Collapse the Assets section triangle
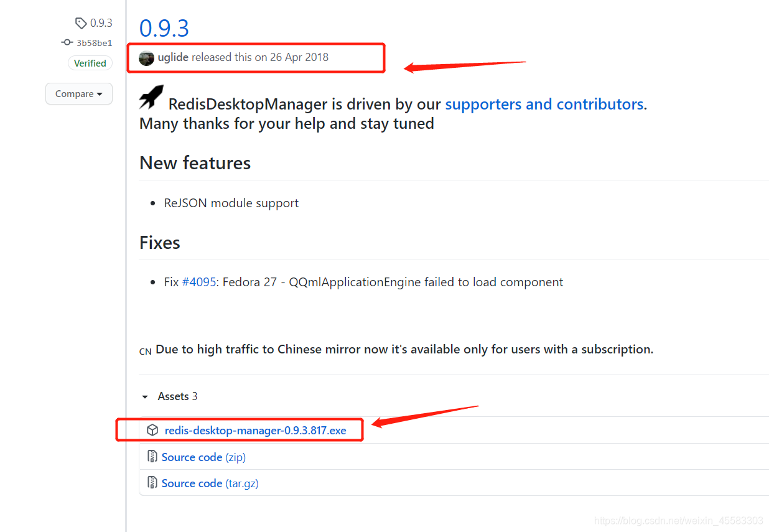 tap(145, 397)
